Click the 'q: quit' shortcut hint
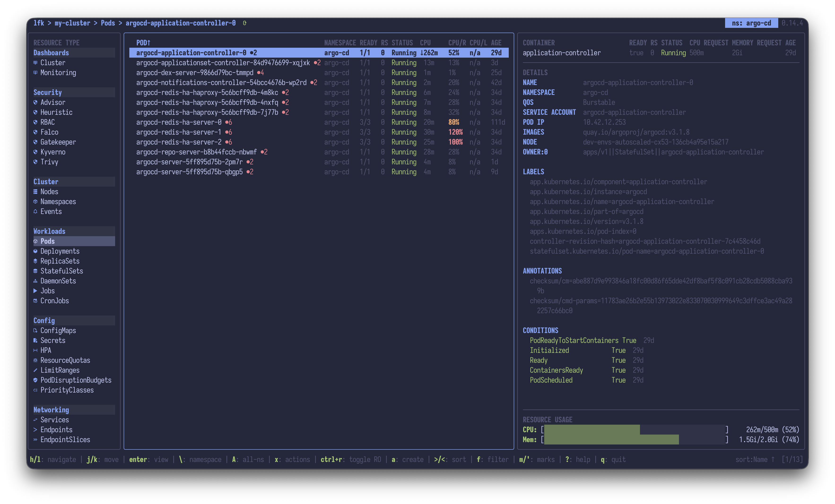Image resolution: width=835 pixels, height=504 pixels. coord(613,459)
